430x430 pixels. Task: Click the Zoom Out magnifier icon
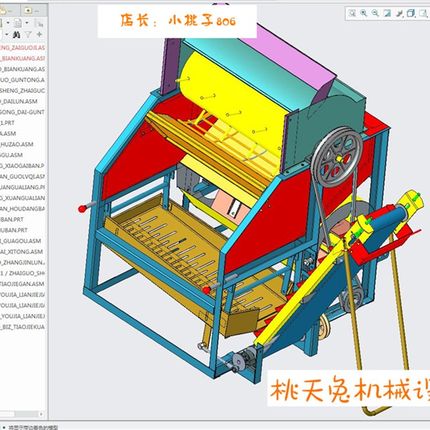pyautogui.click(x=375, y=13)
